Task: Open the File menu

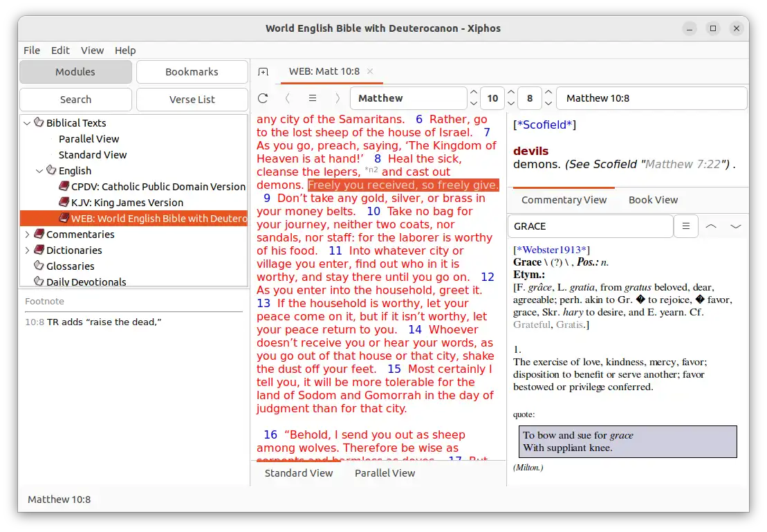Action: [32, 51]
